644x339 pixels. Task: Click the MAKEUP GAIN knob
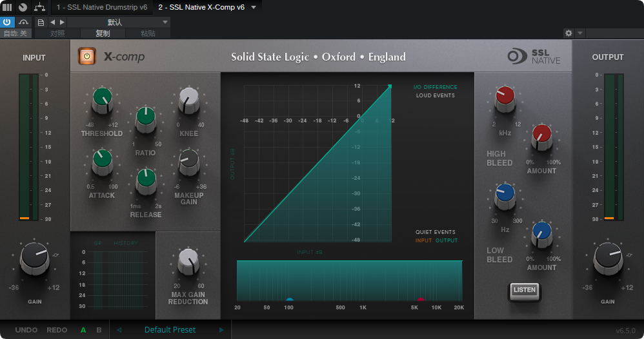(189, 162)
